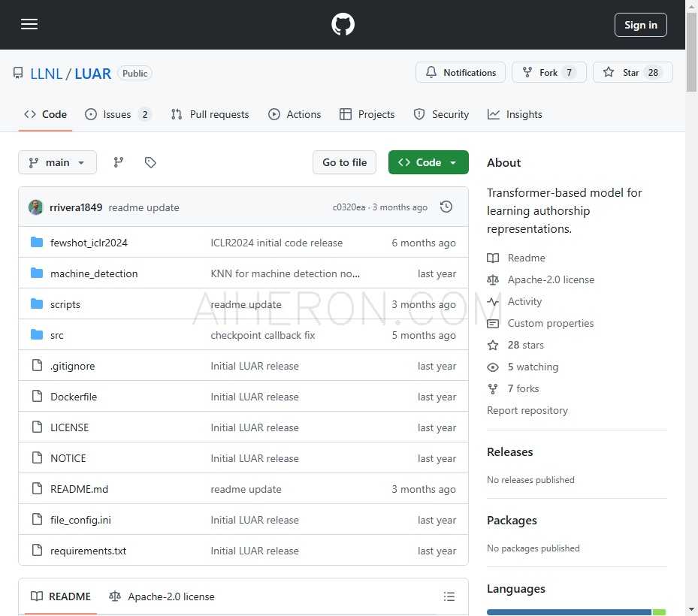This screenshot has width=698, height=616.
Task: Open the LLNL organization link
Action: point(47,74)
